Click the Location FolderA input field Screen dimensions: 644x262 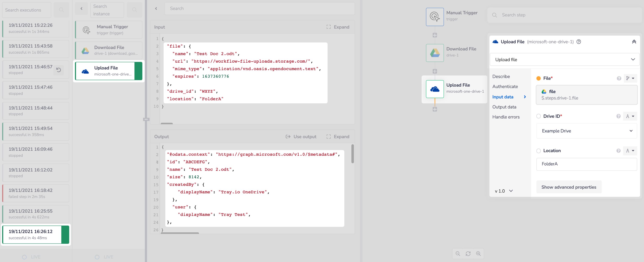[x=586, y=164]
